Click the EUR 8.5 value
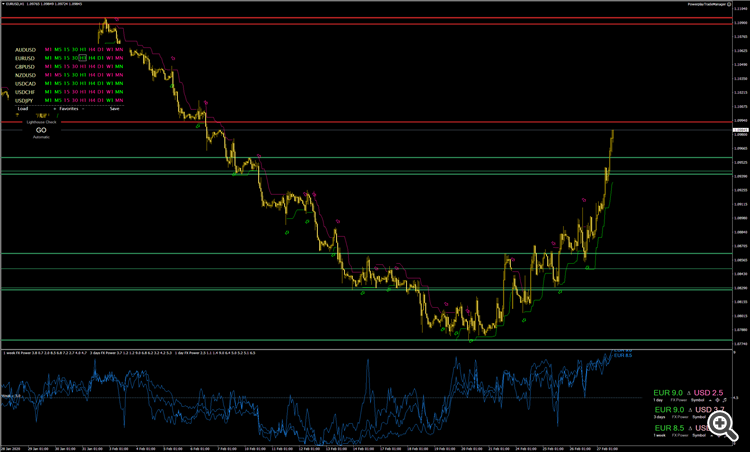 [670, 428]
